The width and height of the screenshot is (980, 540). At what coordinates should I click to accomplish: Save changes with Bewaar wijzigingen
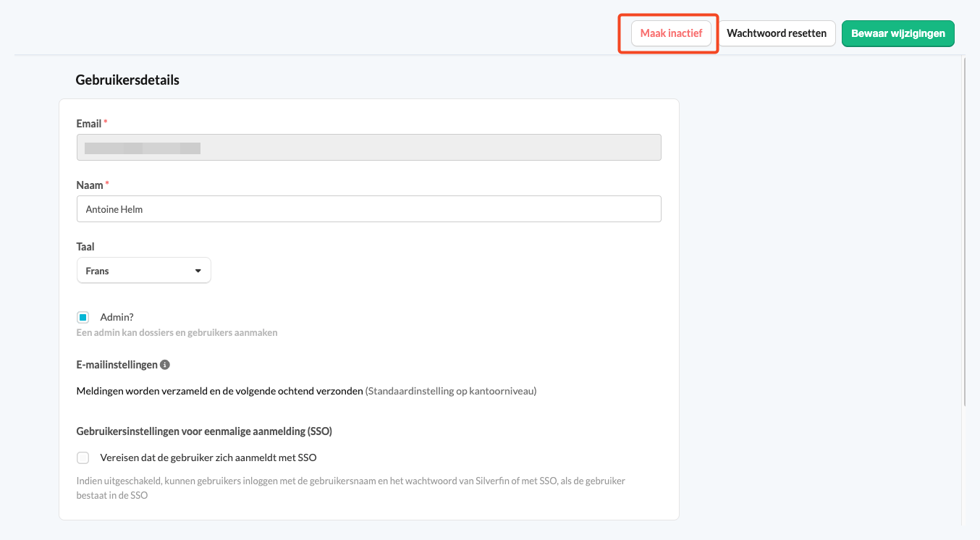click(898, 33)
